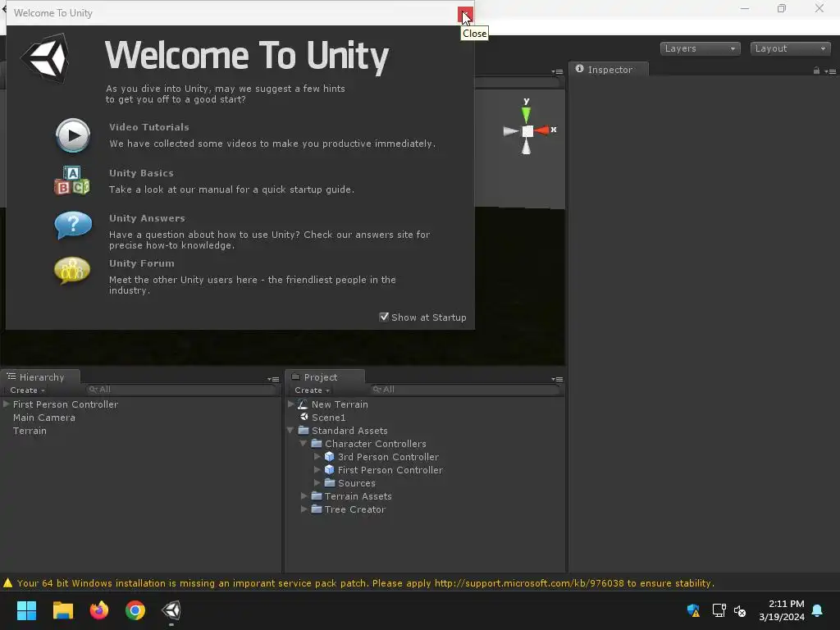Click Unity icon in taskbar

[x=171, y=610]
